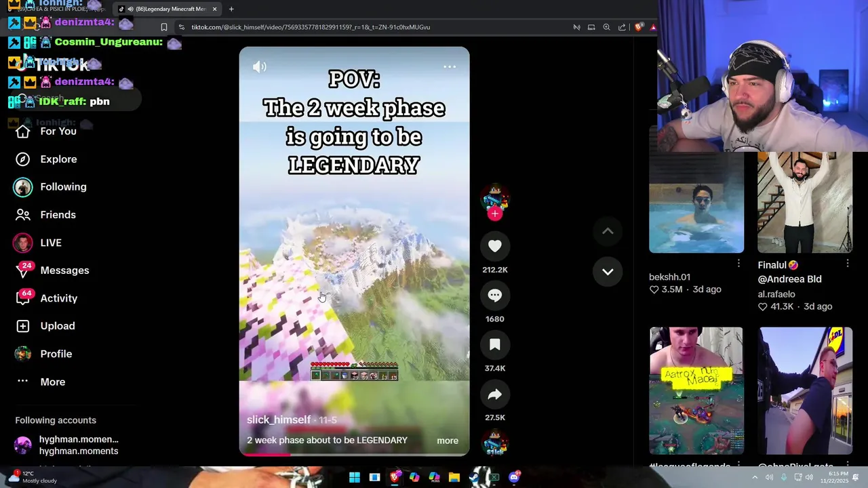Open cast media icon in address bar
Screen dimensions: 868x488
pos(591,27)
